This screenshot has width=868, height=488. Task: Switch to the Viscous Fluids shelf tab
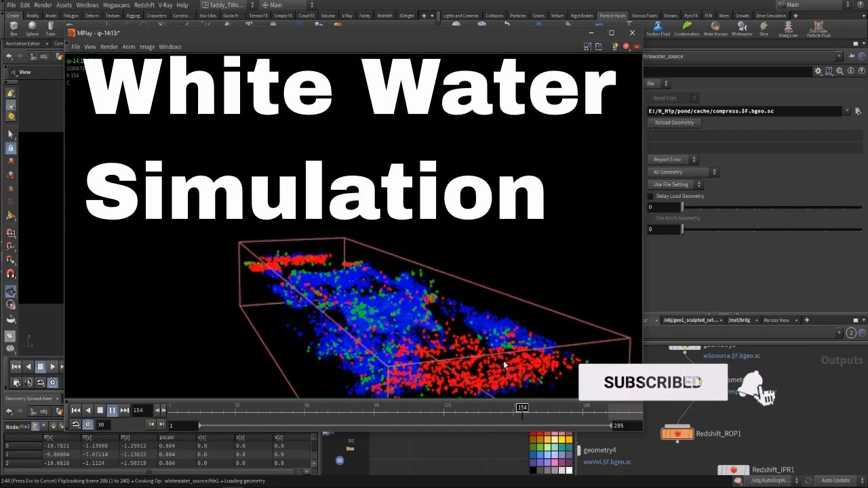pos(644,16)
